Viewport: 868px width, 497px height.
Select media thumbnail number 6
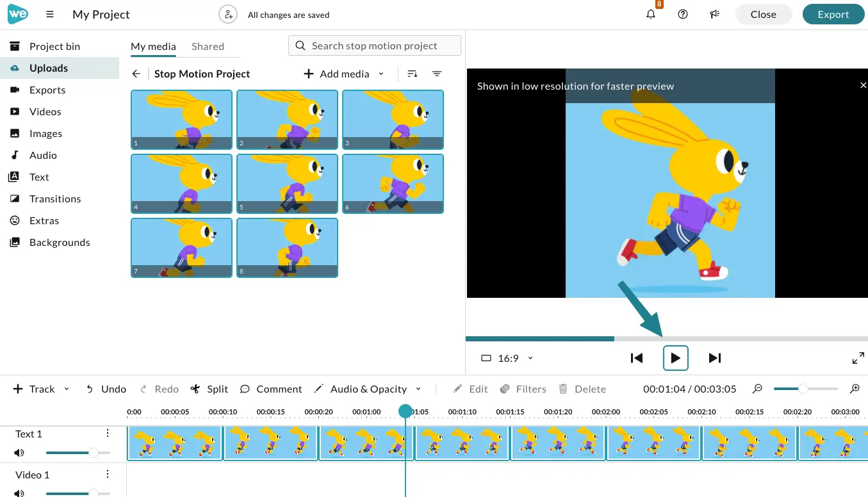[x=393, y=184]
